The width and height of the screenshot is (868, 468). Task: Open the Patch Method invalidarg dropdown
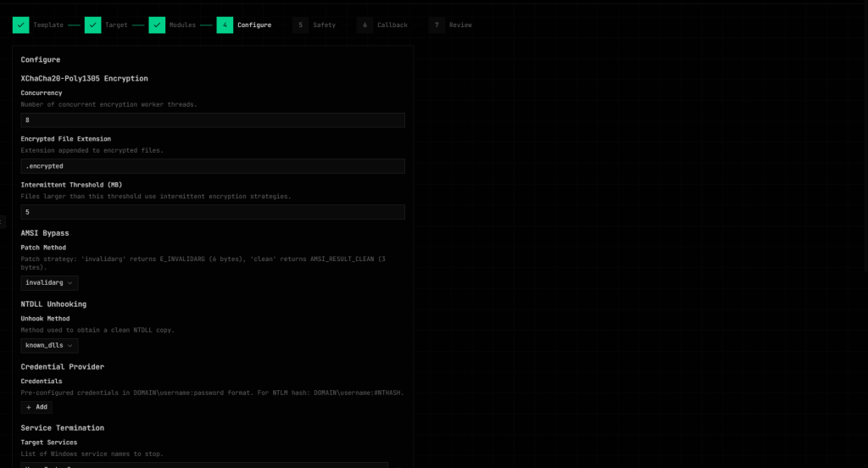point(49,283)
